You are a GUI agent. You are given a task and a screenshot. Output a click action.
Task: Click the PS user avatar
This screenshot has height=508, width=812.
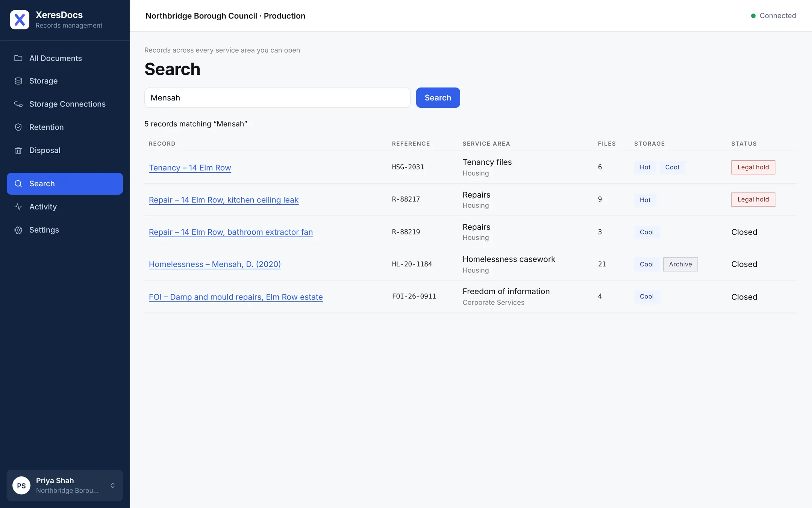coord(21,485)
